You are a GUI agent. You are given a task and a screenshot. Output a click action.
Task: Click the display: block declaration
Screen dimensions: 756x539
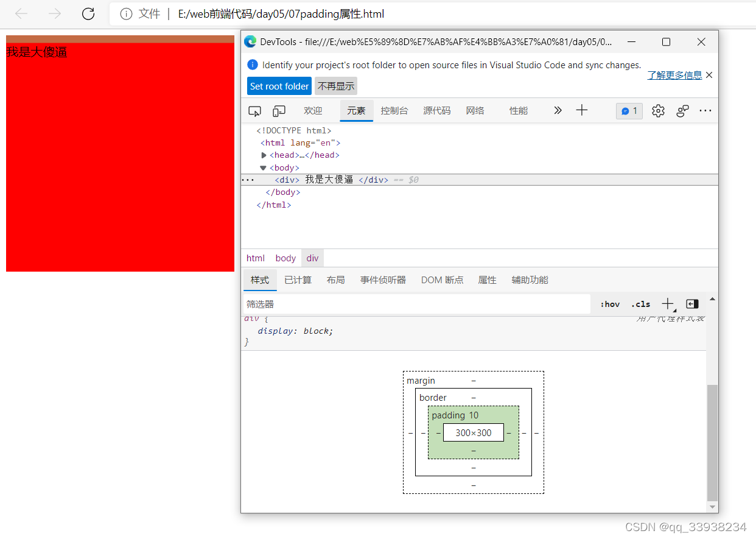pyautogui.click(x=295, y=331)
